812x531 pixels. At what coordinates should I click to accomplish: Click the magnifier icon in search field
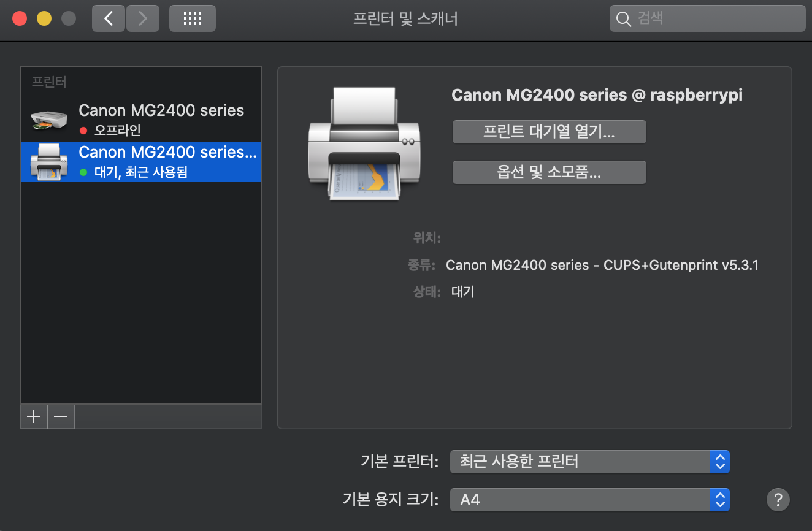(624, 19)
